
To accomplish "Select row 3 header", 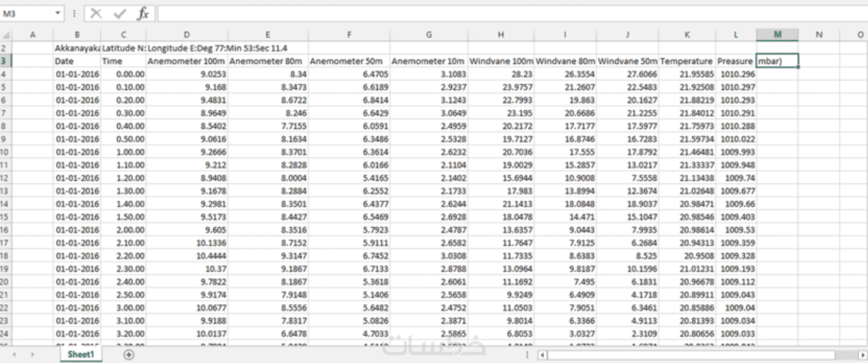I will [6, 61].
